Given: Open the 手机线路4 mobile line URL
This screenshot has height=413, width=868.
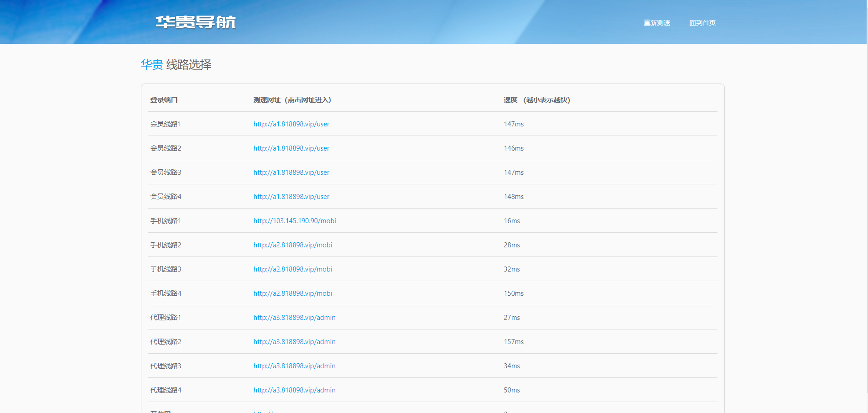Looking at the screenshot, I should pyautogui.click(x=292, y=293).
